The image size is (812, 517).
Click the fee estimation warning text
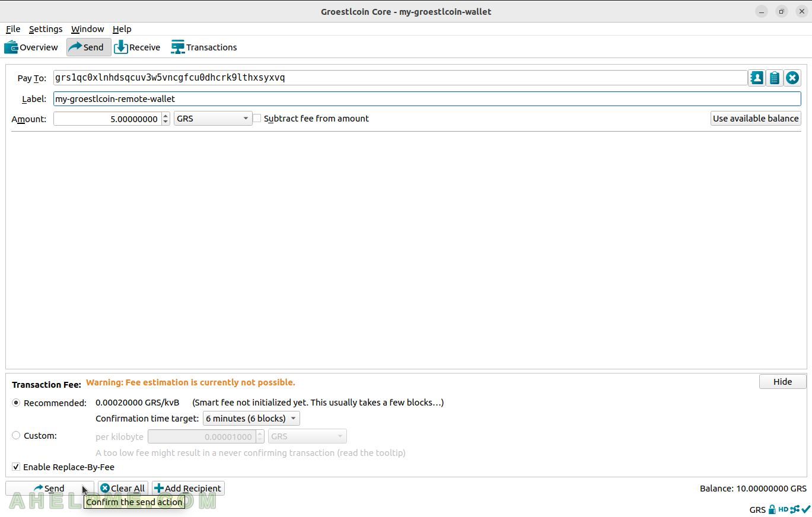[x=190, y=382]
